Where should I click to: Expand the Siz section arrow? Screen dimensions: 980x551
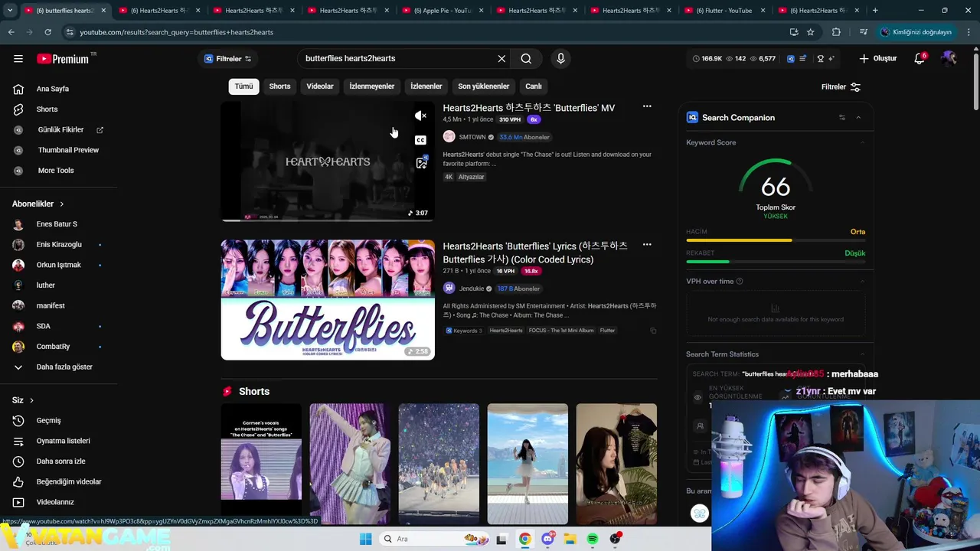[x=31, y=400]
